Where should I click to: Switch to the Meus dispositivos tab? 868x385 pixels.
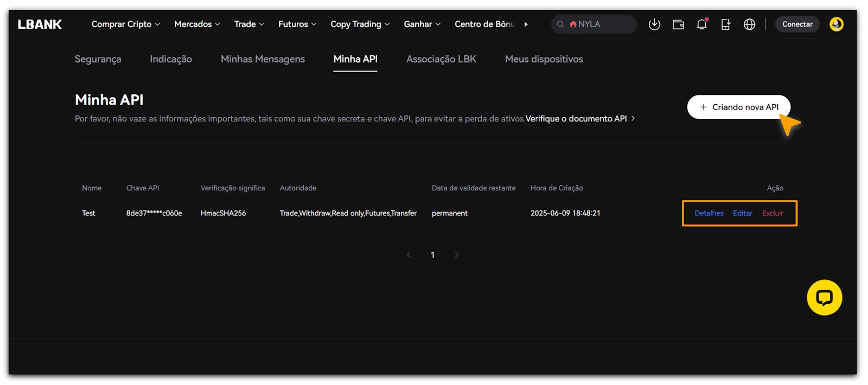(544, 59)
